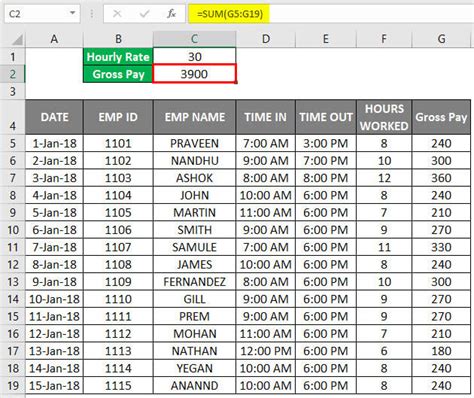This screenshot has height=398, width=474.
Task: Click the TIME OUT heading cell
Action: [x=326, y=117]
